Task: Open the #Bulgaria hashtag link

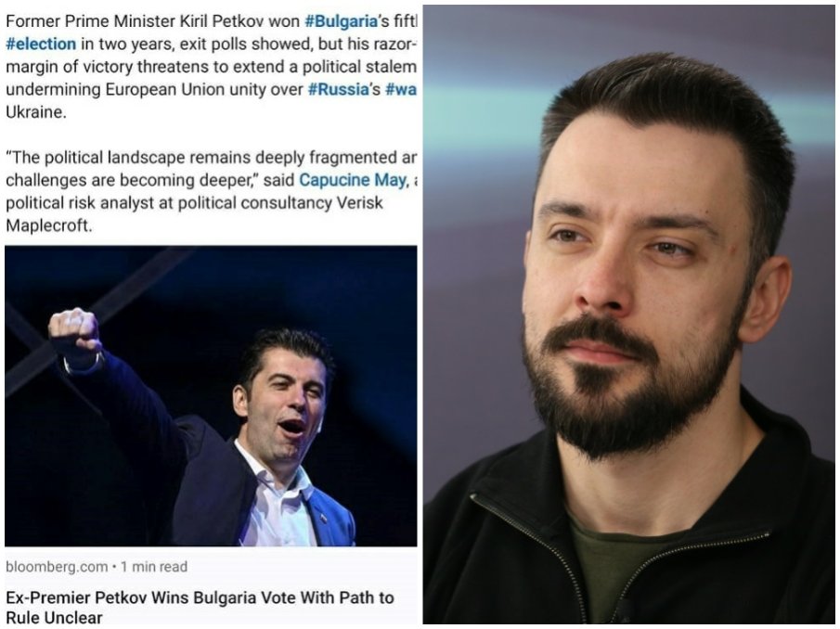Action: coord(341,21)
